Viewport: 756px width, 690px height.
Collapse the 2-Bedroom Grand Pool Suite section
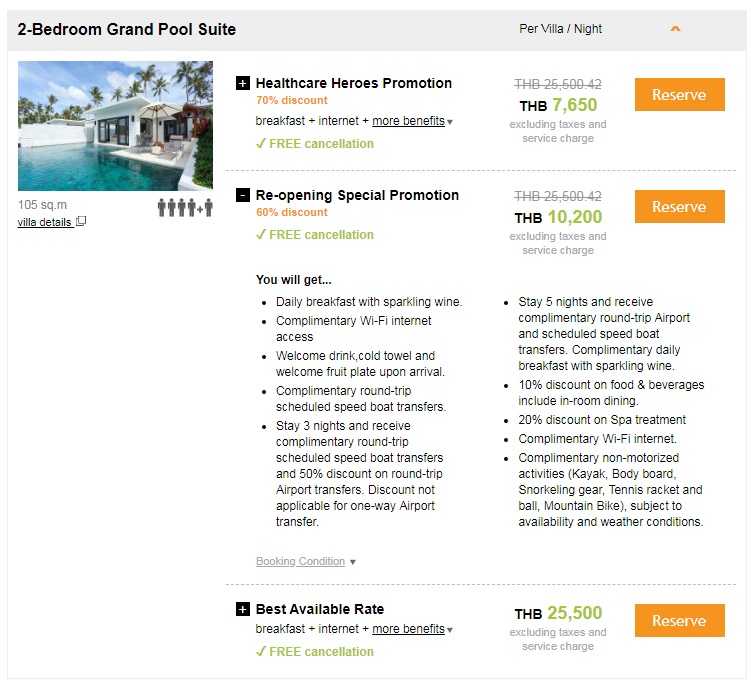(675, 29)
